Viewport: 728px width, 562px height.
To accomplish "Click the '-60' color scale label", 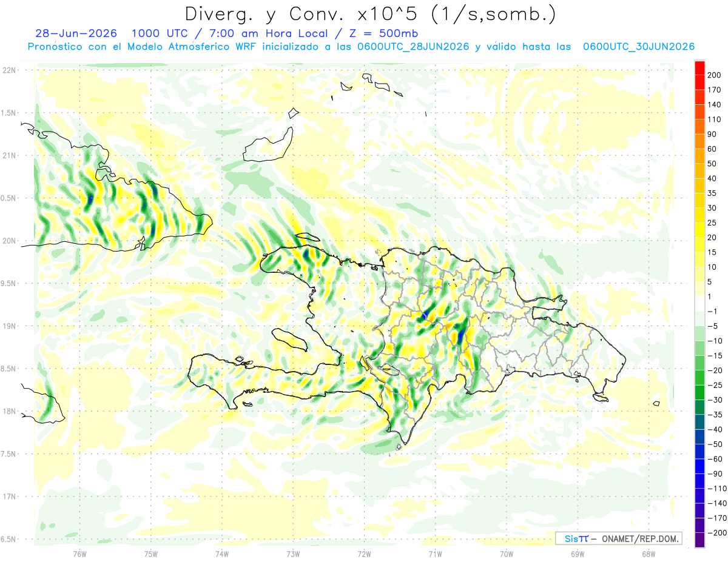I will click(x=715, y=459).
